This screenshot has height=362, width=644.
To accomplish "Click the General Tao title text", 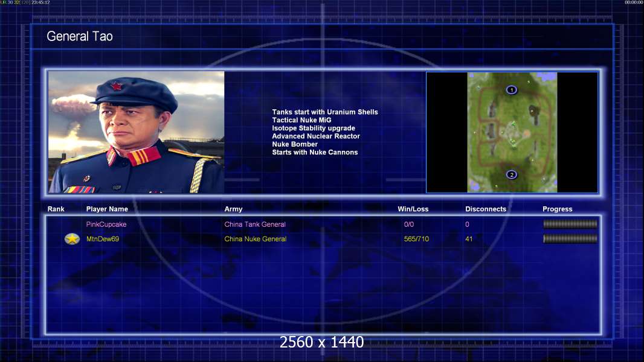I will [80, 36].
